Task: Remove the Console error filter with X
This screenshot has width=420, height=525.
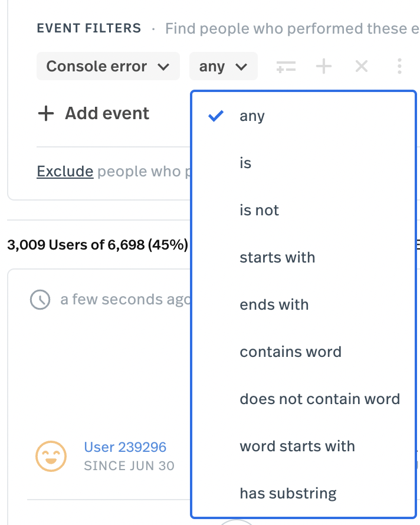Action: tap(362, 66)
